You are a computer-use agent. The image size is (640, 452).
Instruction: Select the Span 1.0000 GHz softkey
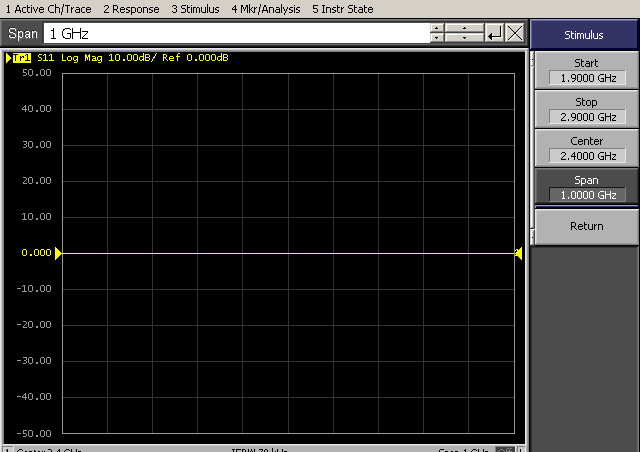tap(587, 187)
